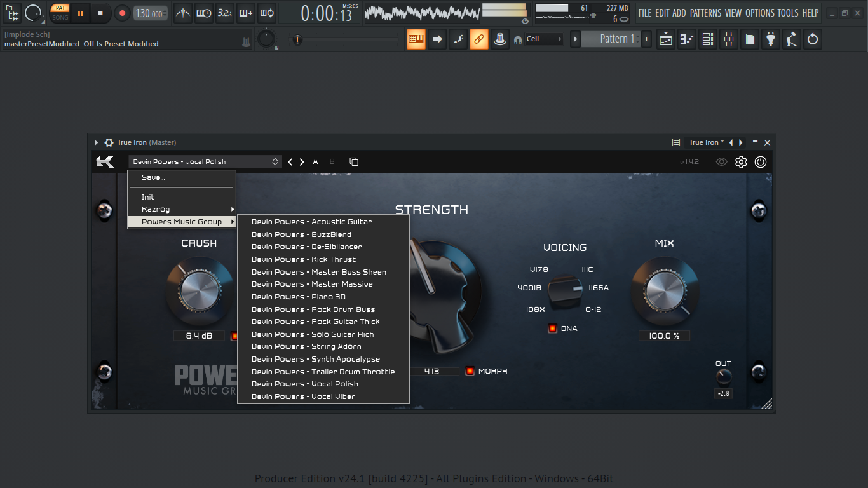The width and height of the screenshot is (868, 488).
Task: Click the next preset arrow button
Action: [x=302, y=162]
